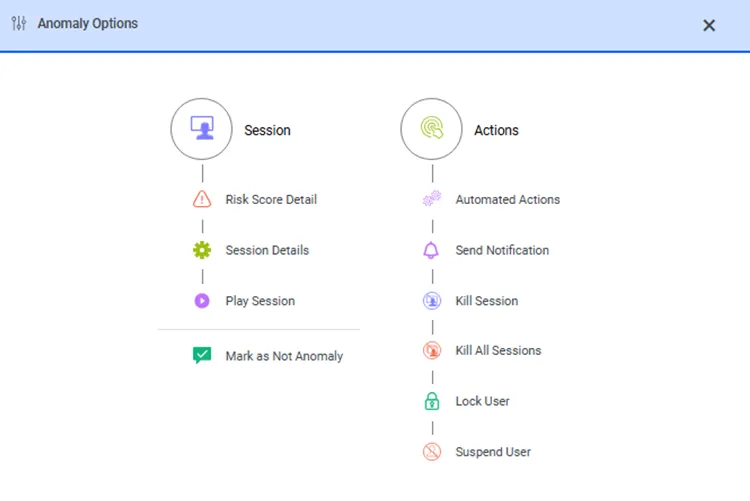Click the purple Play Session play icon
The width and height of the screenshot is (750, 501).
(202, 301)
